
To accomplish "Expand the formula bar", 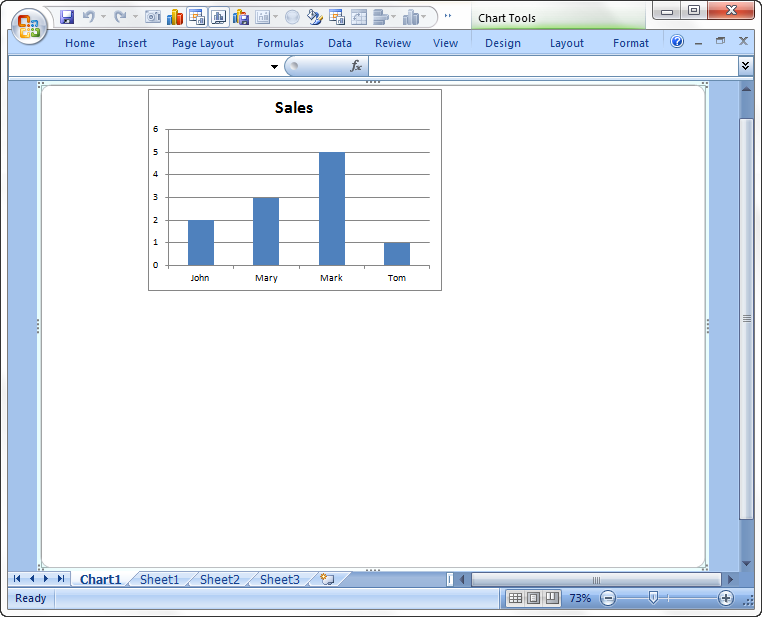I will click(745, 66).
